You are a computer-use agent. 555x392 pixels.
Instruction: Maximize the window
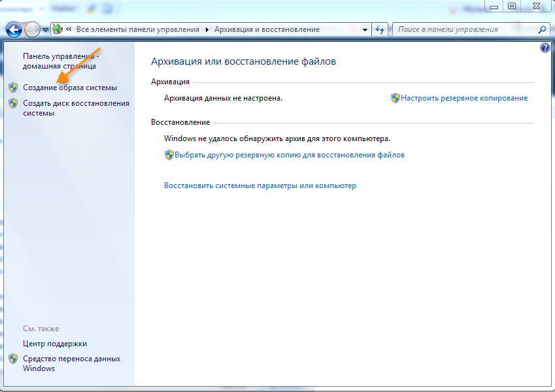click(512, 7)
